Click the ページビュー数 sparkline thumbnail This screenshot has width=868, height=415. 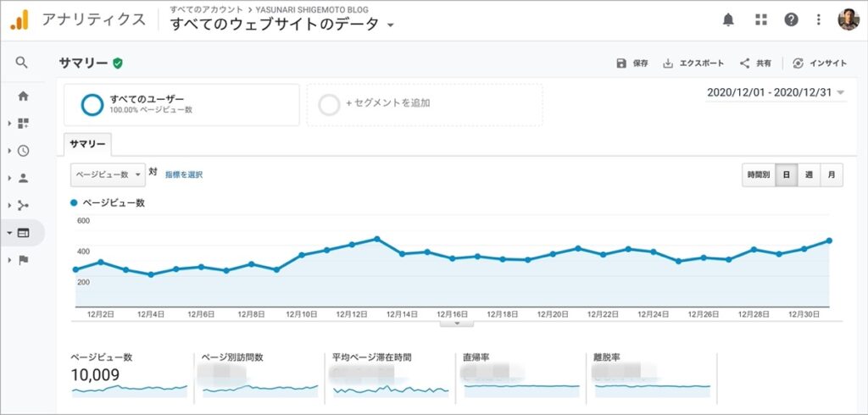[130, 390]
